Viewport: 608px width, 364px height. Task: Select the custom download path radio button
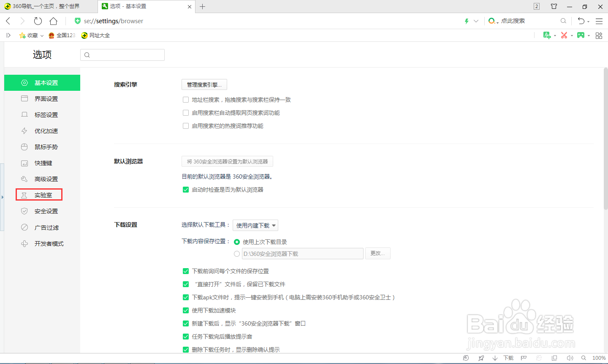pos(237,254)
